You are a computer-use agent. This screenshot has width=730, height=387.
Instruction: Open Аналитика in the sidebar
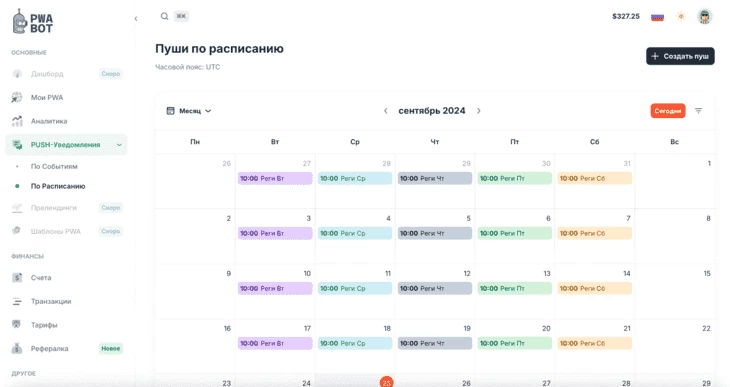(x=49, y=121)
